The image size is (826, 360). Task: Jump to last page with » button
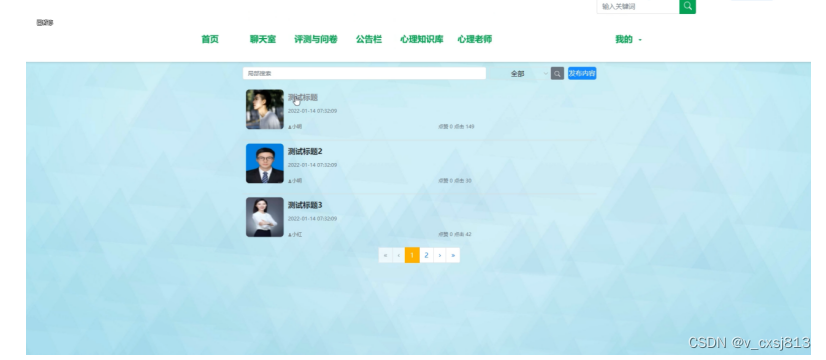pos(453,255)
